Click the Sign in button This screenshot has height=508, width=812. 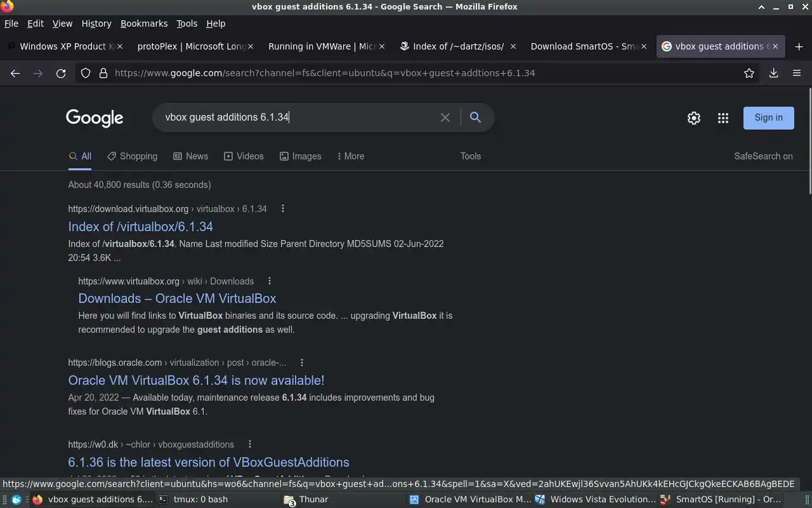(x=768, y=117)
